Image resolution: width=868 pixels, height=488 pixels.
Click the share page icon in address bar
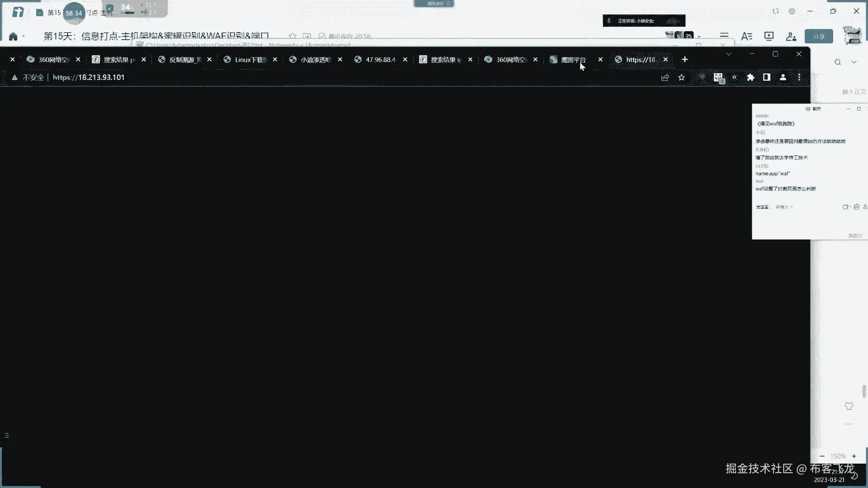pos(665,77)
